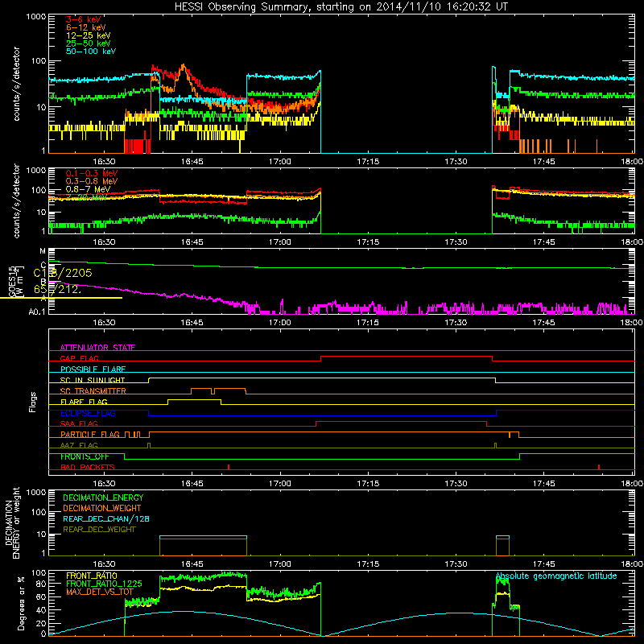Click the flare flag raised segment

[x=194, y=399]
